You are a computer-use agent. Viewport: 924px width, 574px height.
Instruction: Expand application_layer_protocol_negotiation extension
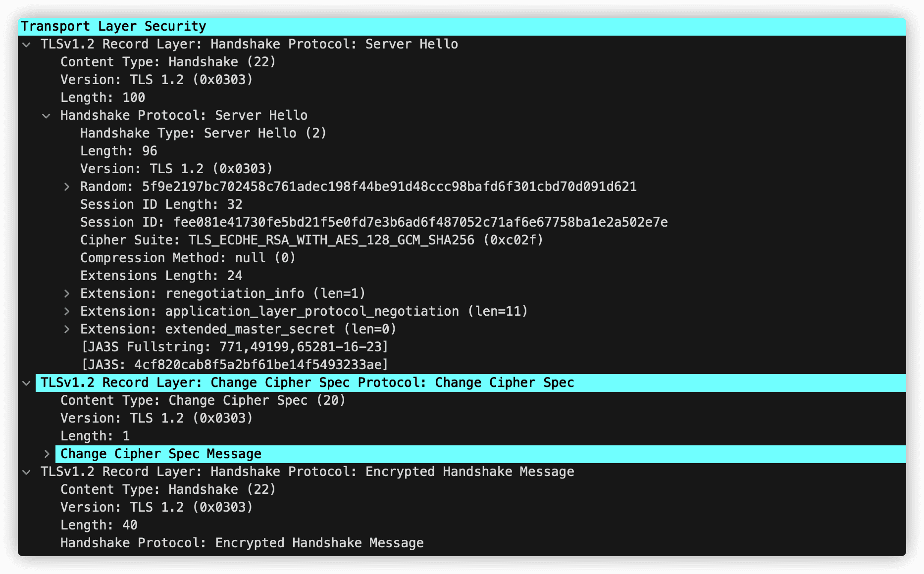[x=66, y=312]
